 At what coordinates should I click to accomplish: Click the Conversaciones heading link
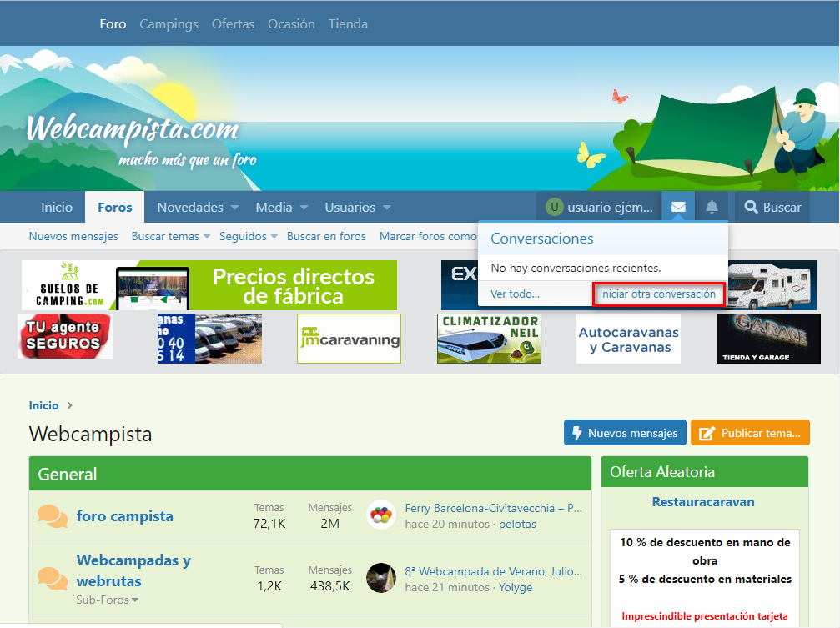point(542,239)
